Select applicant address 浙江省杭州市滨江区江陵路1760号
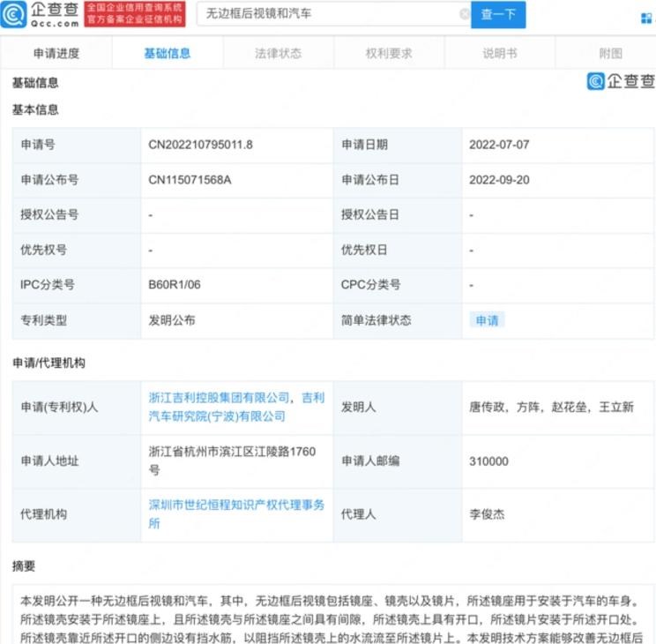The height and width of the screenshot is (644, 656). click(232, 461)
